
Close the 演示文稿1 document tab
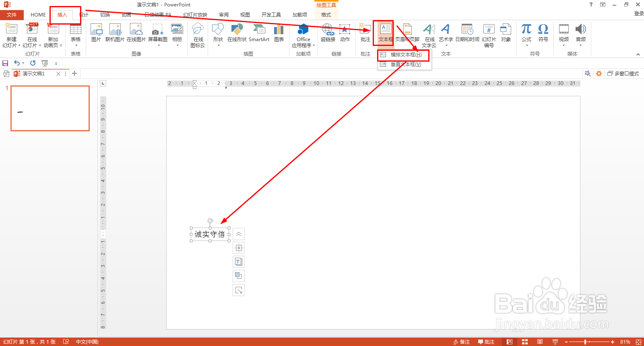coord(58,74)
